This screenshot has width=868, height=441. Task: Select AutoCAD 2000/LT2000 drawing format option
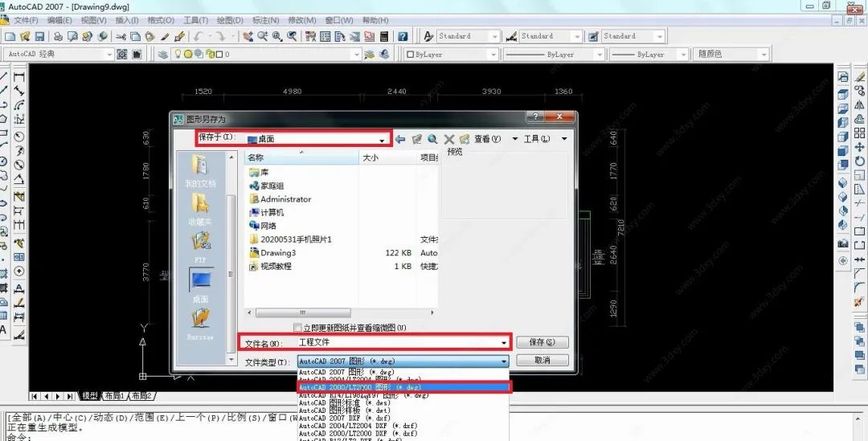click(x=403, y=387)
